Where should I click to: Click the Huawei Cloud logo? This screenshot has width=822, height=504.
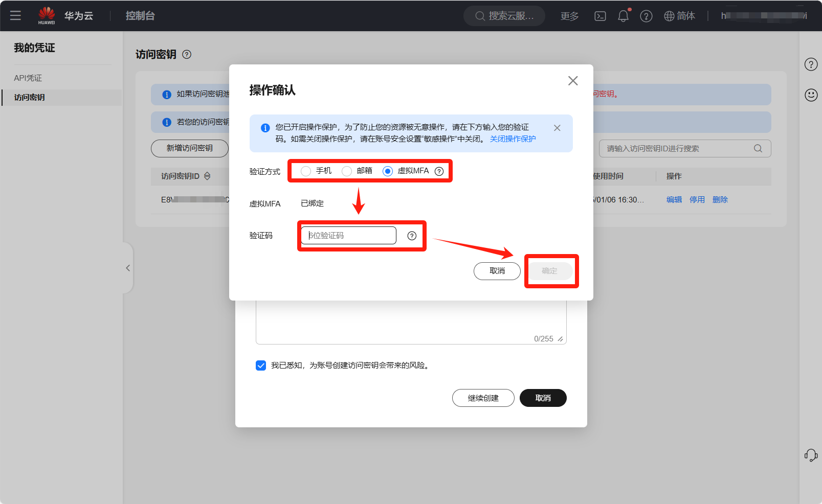click(47, 15)
